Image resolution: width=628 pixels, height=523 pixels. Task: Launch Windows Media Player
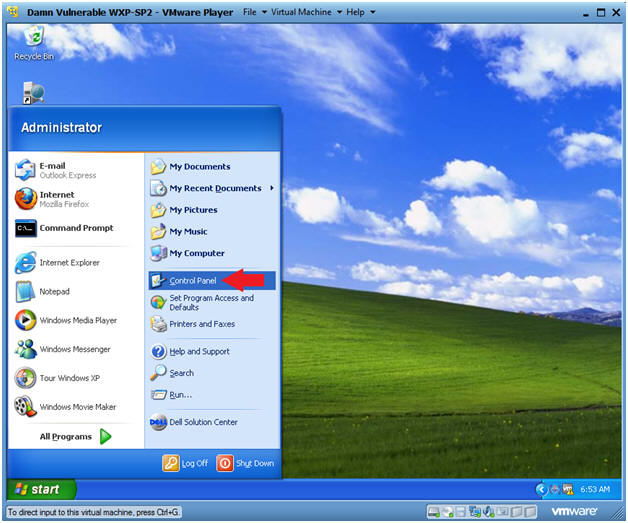(x=74, y=320)
